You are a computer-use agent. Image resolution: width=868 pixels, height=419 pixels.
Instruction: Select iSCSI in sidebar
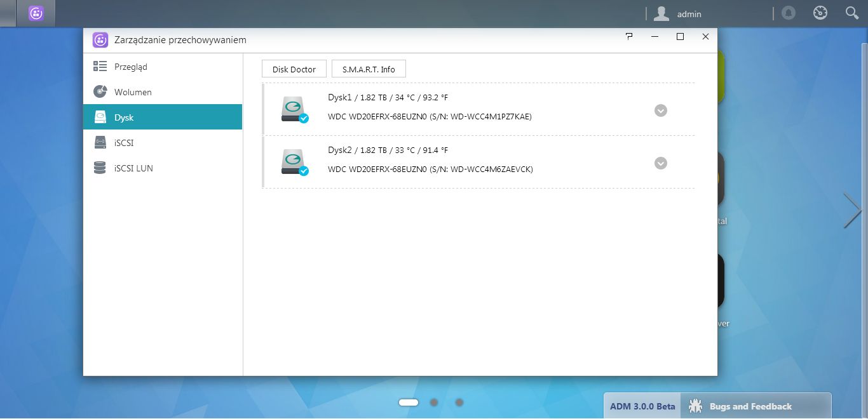(x=163, y=143)
